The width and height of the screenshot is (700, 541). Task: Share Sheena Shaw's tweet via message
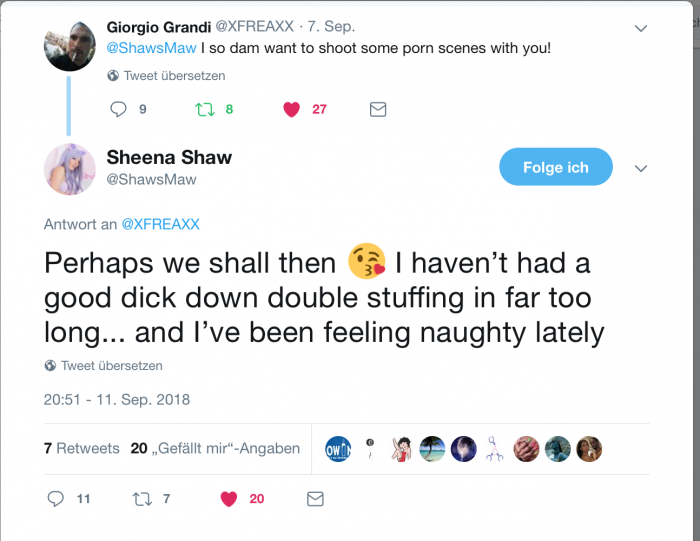pyautogui.click(x=315, y=498)
